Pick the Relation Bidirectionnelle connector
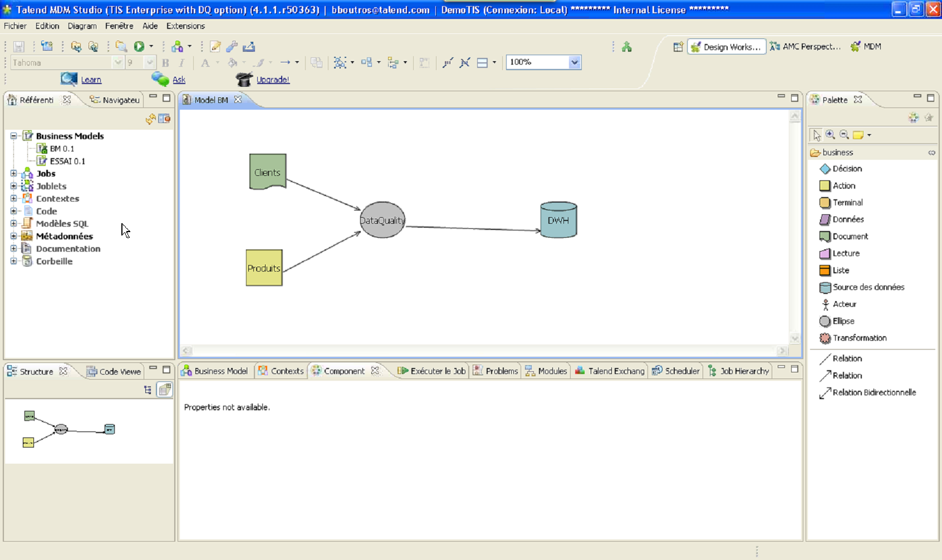Image resolution: width=942 pixels, height=560 pixels. 867,392
